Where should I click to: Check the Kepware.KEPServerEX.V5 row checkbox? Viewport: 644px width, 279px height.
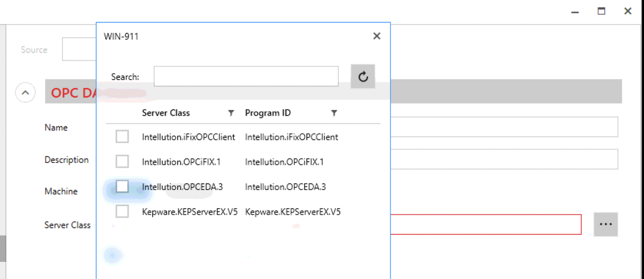(x=122, y=211)
